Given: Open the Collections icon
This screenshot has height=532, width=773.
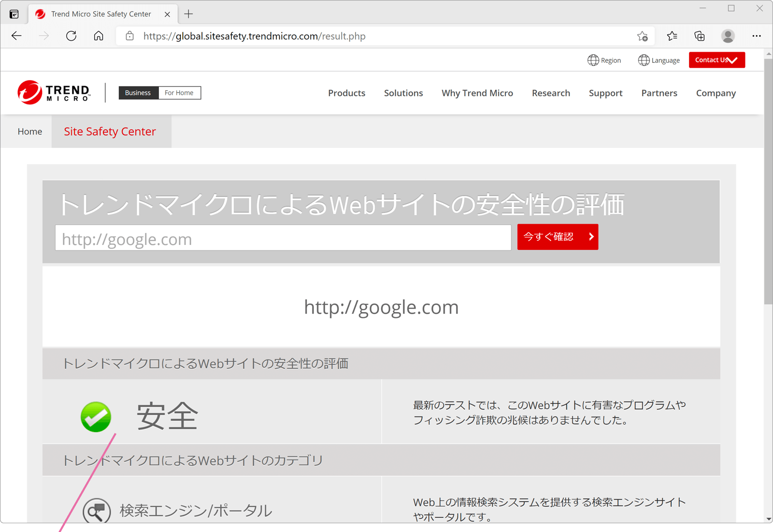Looking at the screenshot, I should pyautogui.click(x=700, y=36).
